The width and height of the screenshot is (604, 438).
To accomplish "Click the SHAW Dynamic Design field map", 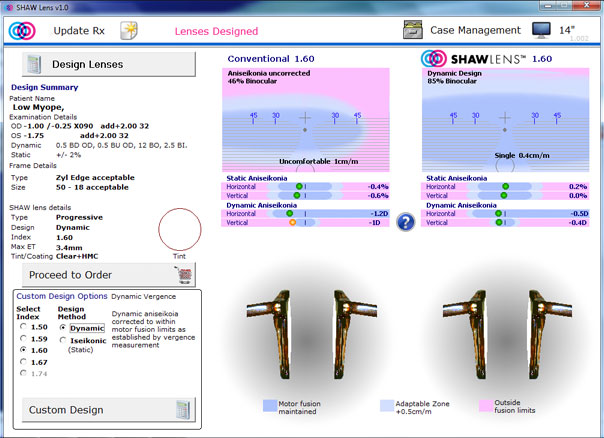I will coord(505,120).
